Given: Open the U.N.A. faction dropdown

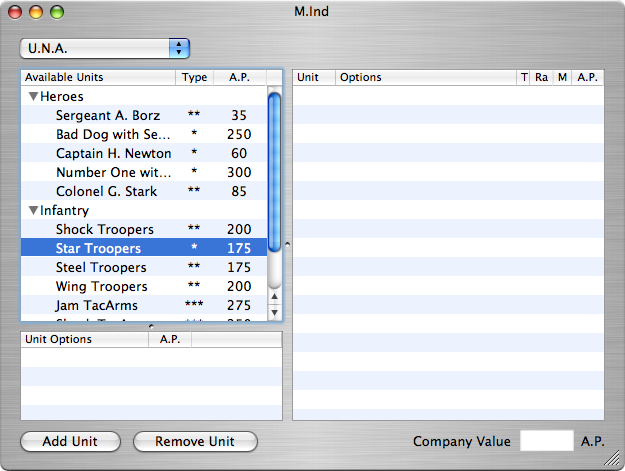Looking at the screenshot, I should [105, 48].
